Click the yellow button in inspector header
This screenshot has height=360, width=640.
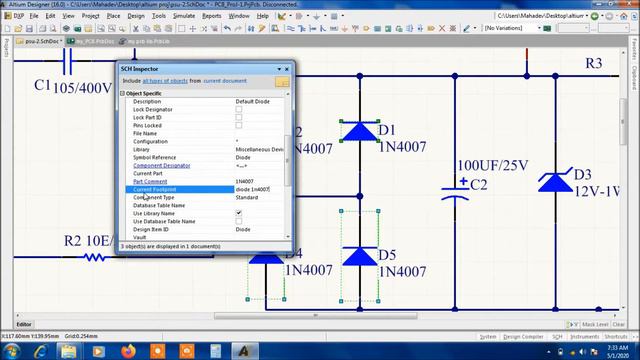(282, 82)
